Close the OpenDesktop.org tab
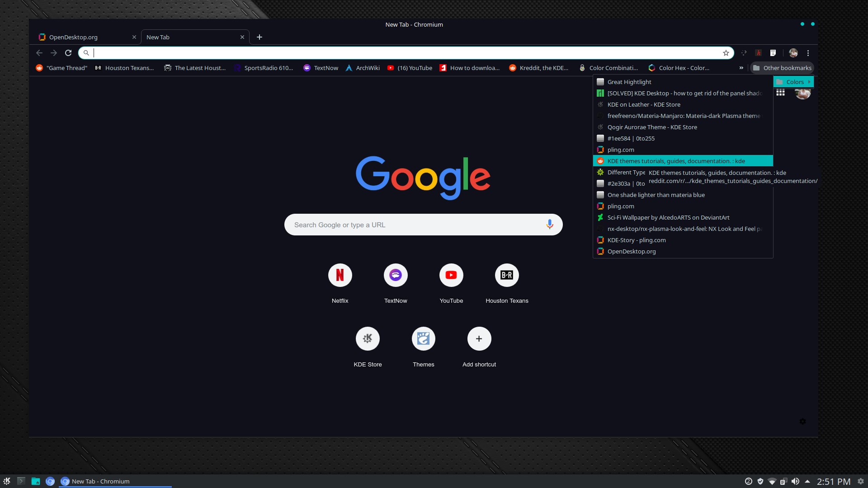 tap(134, 37)
